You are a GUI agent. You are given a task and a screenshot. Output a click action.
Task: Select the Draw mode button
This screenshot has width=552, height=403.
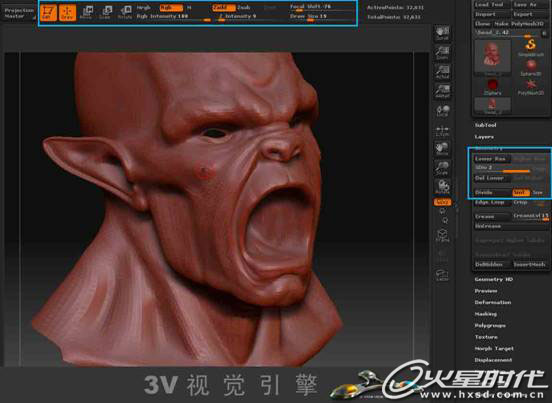tap(67, 13)
